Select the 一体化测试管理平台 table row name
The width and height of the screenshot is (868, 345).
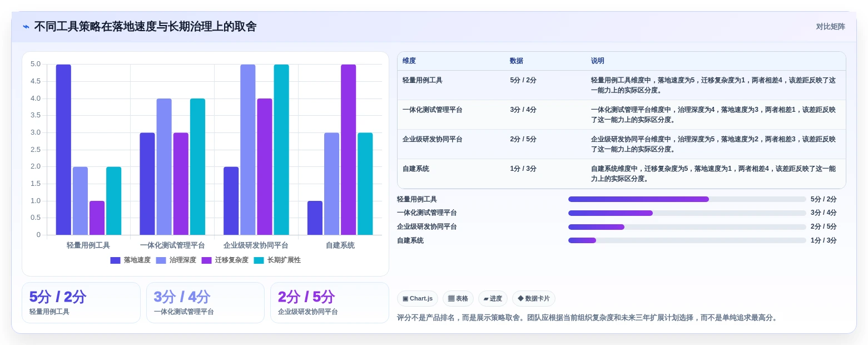(433, 110)
